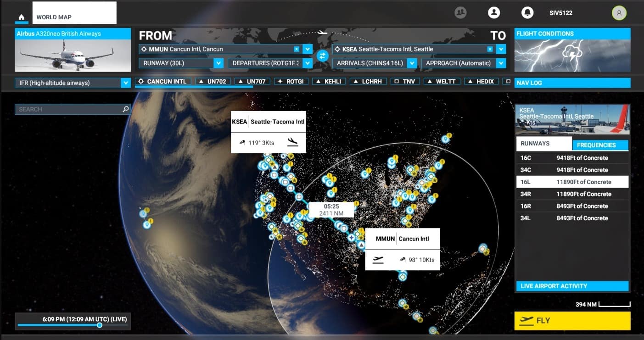Select the UN707 waypoint in route bar
The width and height of the screenshot is (644, 340).
point(252,82)
